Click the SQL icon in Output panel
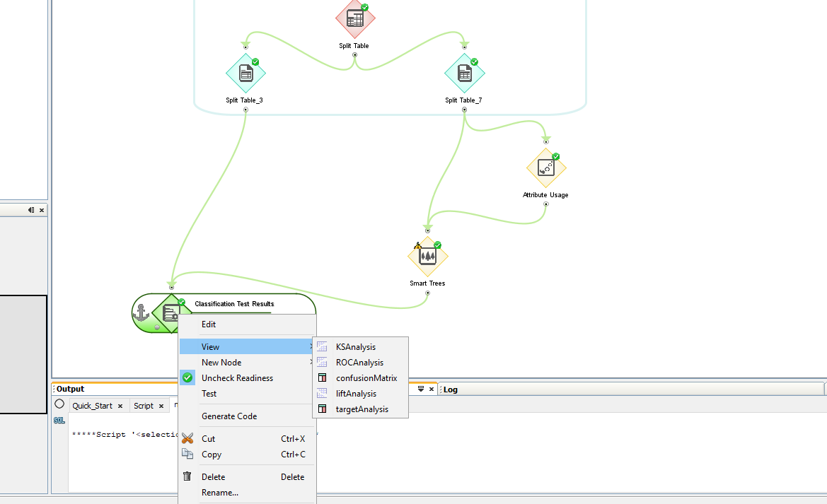Image resolution: width=827 pixels, height=504 pixels. pyautogui.click(x=59, y=421)
